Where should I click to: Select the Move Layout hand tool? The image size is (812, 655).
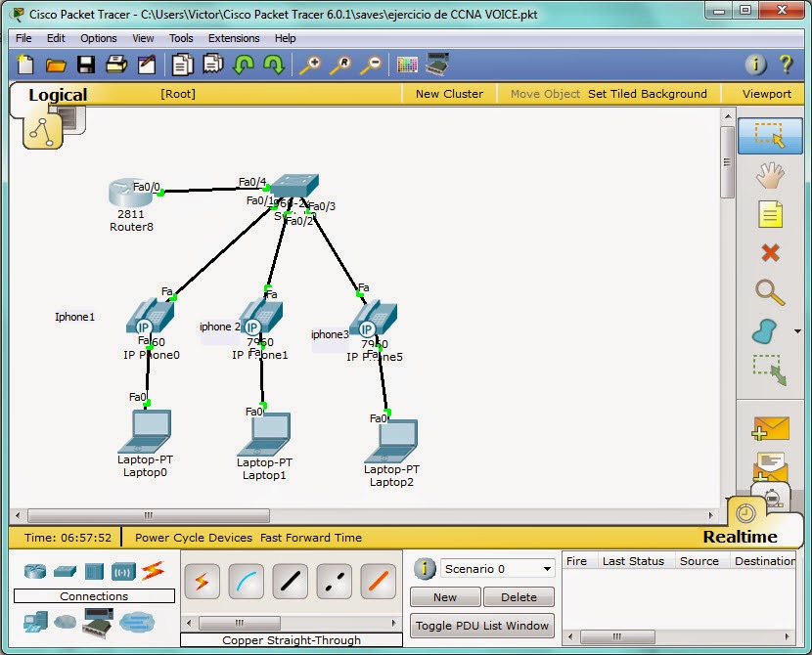(770, 174)
